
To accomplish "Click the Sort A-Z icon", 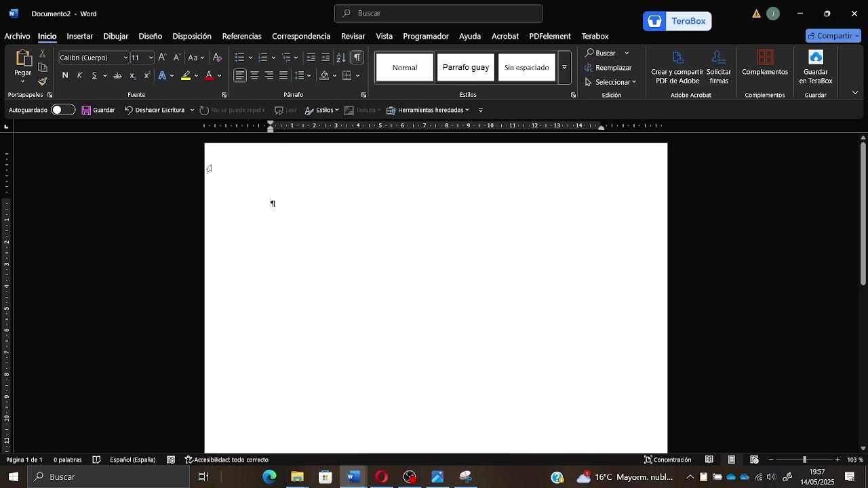I will point(341,58).
